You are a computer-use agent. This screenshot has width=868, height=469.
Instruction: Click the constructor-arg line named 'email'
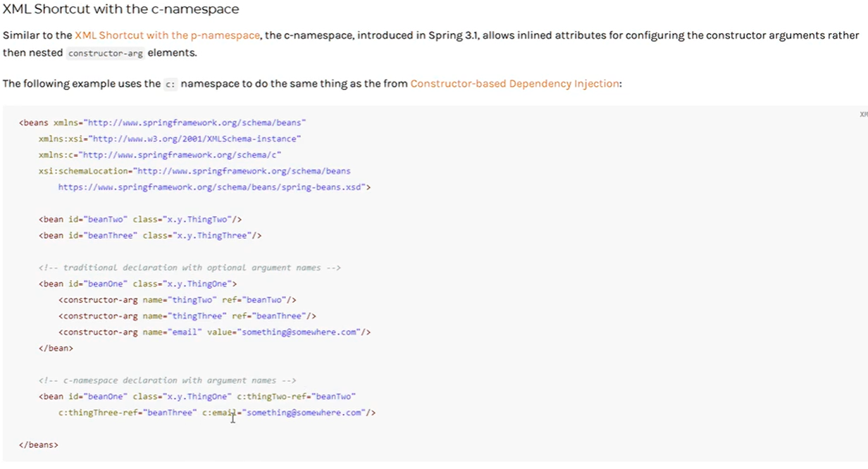[214, 332]
